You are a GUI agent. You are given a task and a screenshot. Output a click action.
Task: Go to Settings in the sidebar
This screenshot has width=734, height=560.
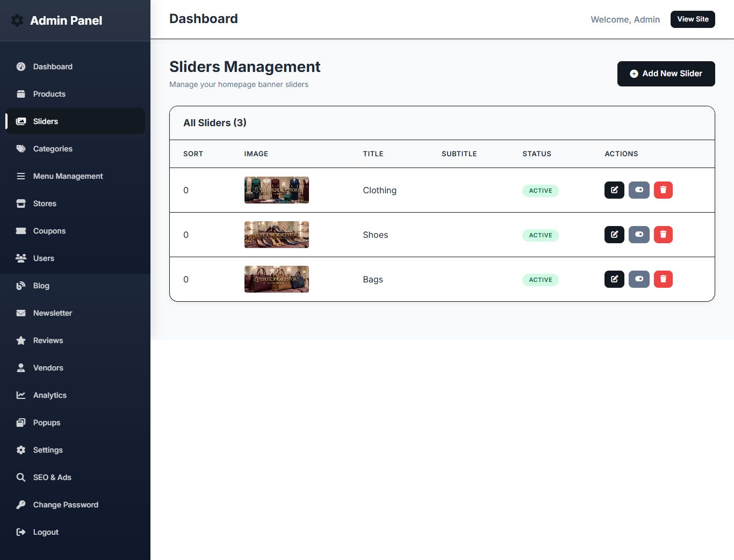(x=75, y=450)
